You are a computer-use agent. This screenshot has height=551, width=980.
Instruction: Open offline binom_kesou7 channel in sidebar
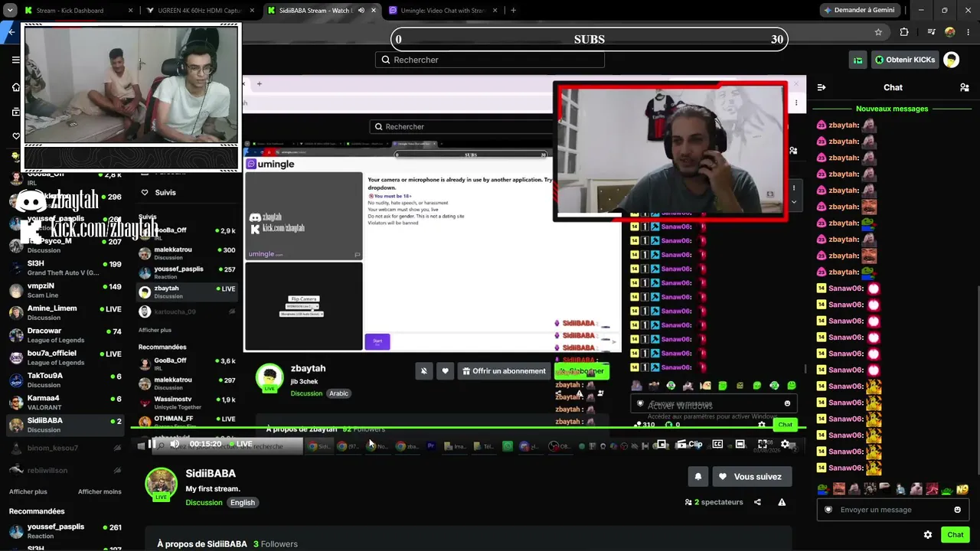pyautogui.click(x=65, y=448)
